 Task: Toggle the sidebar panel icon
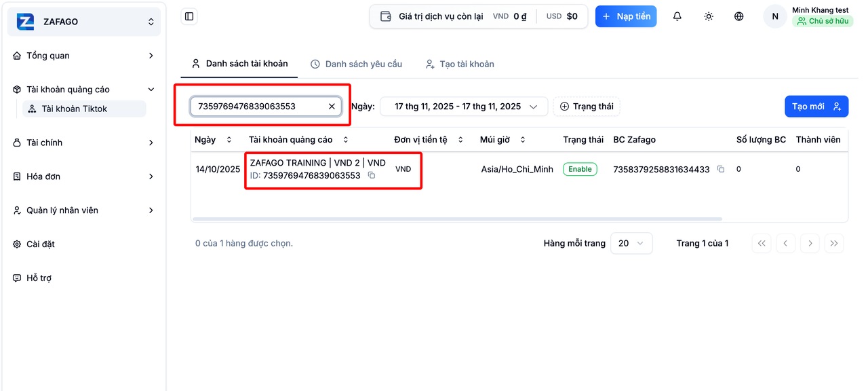(189, 16)
